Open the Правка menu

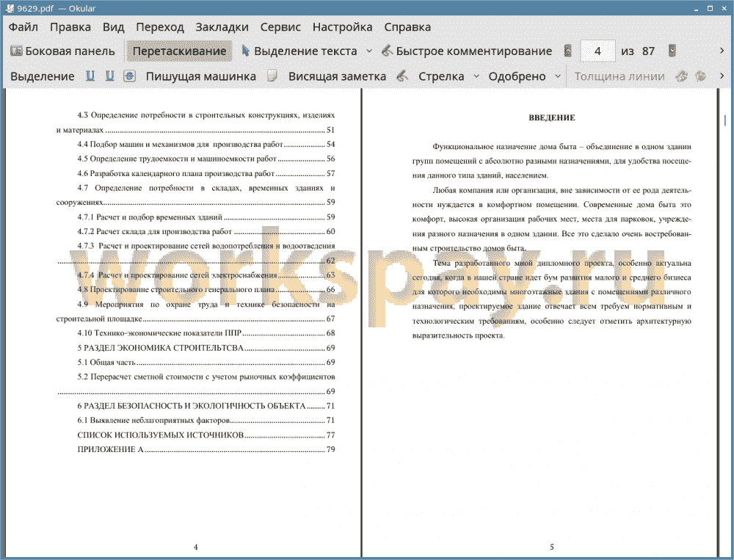70,27
